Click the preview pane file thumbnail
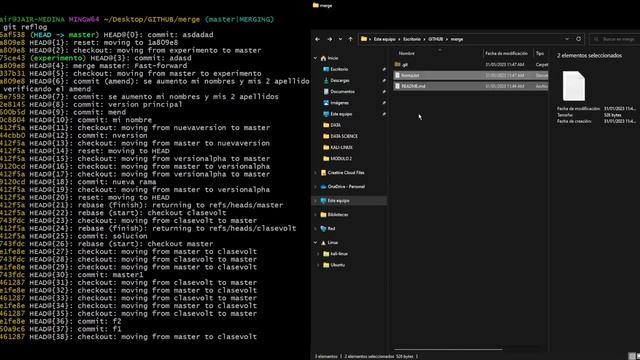This screenshot has height=360, width=640. (x=573, y=86)
